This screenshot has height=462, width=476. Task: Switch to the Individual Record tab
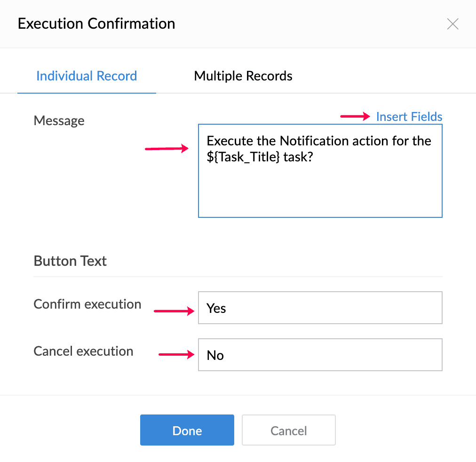coord(87,76)
